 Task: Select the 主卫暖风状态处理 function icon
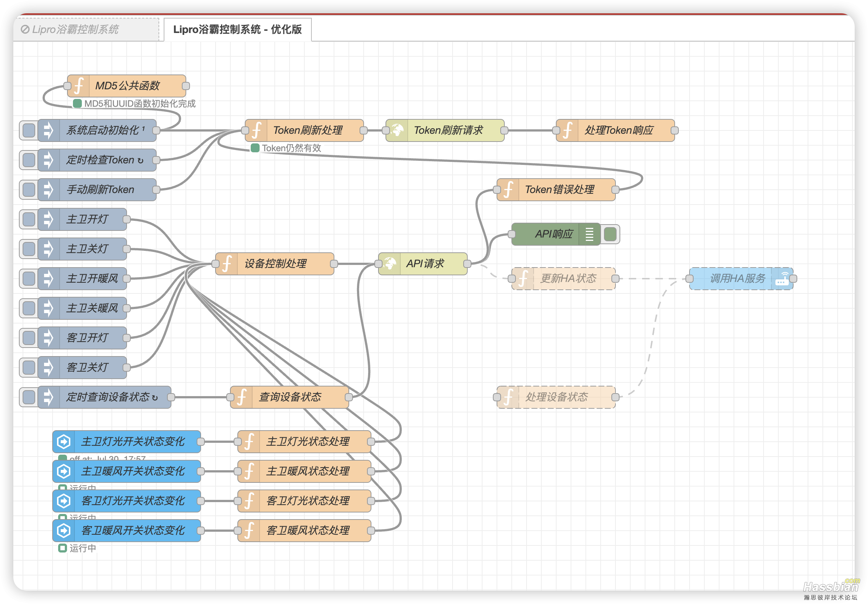(249, 471)
